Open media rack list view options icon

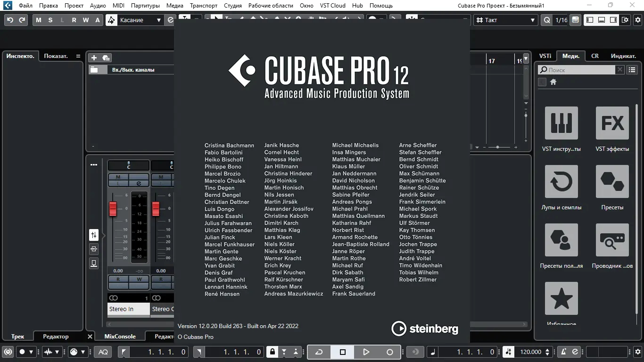point(632,70)
